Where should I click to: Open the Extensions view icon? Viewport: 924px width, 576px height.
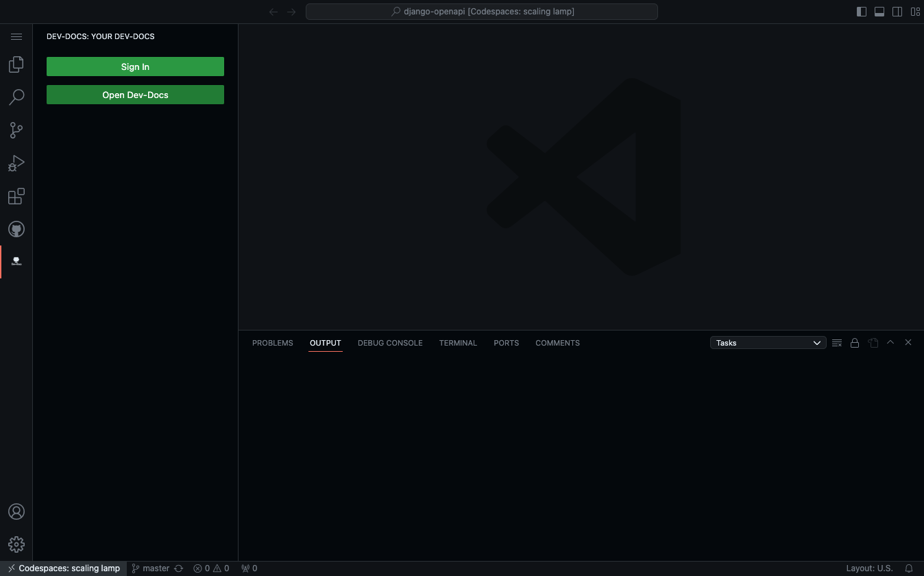pos(16,197)
